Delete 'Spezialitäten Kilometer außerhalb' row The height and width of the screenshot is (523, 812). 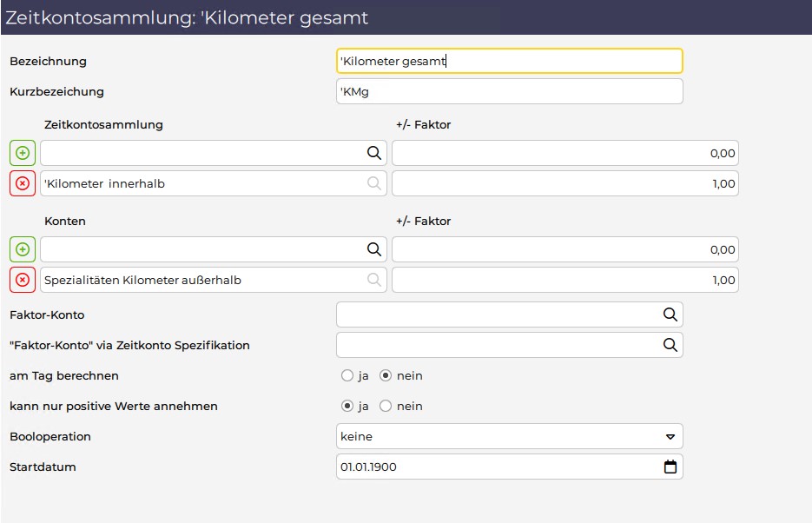coord(23,280)
